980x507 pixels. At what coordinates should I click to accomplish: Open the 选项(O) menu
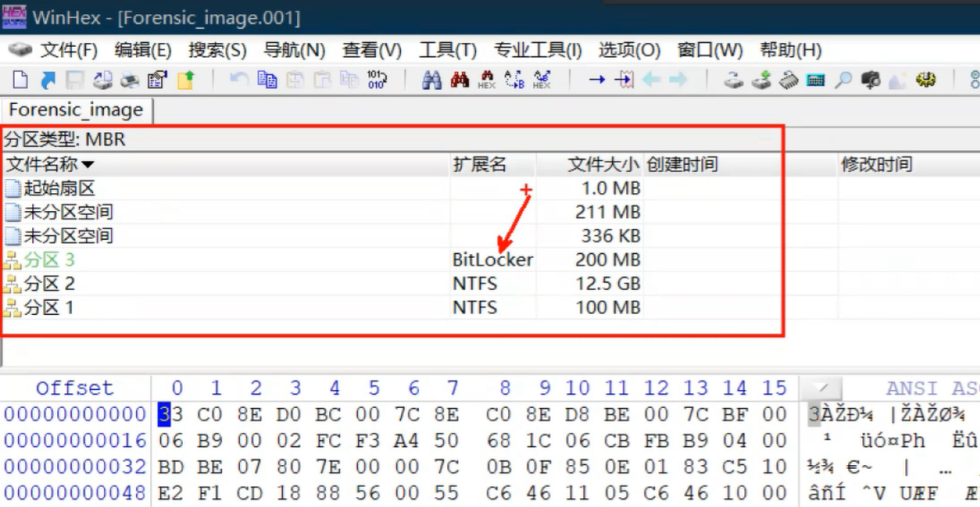coord(629,50)
